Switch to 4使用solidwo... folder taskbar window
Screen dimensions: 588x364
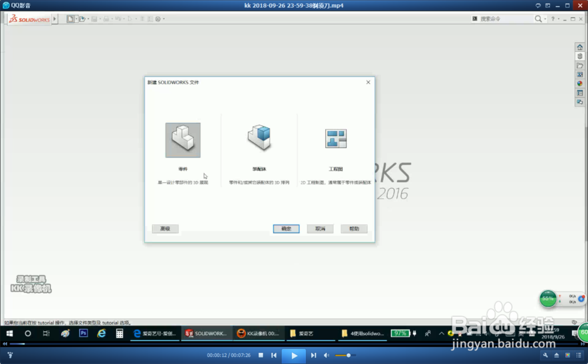coord(363,333)
